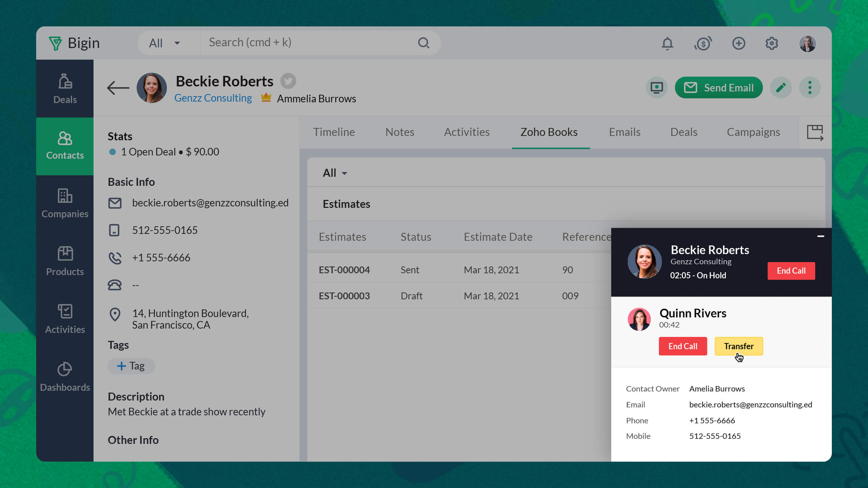Click the Send Email button
This screenshot has width=868, height=488.
[719, 87]
